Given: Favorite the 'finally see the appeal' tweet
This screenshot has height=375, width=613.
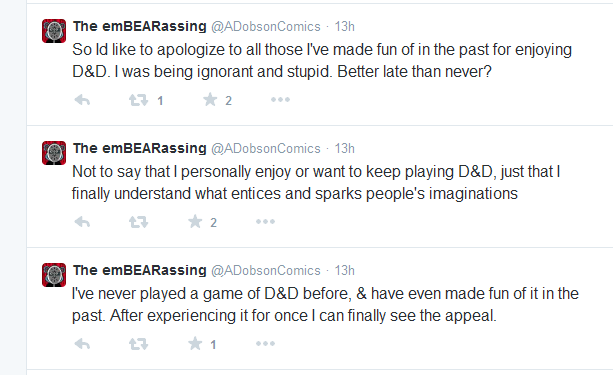Looking at the screenshot, I should [195, 344].
